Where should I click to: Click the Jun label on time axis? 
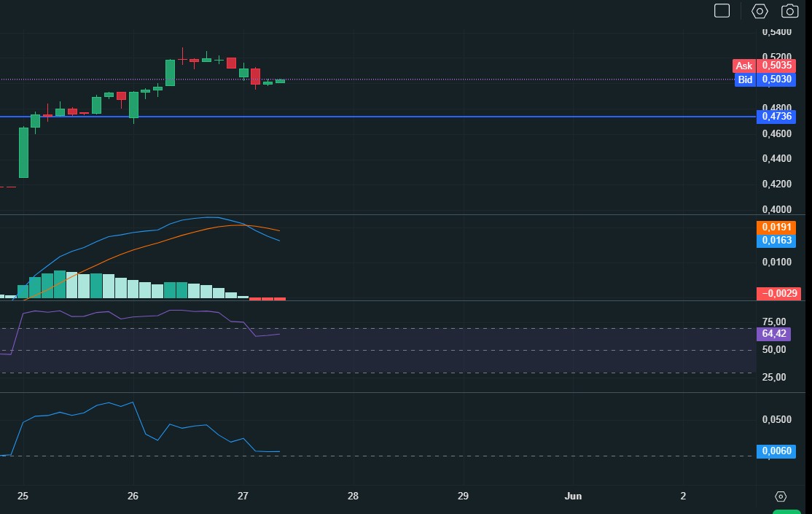pos(573,496)
